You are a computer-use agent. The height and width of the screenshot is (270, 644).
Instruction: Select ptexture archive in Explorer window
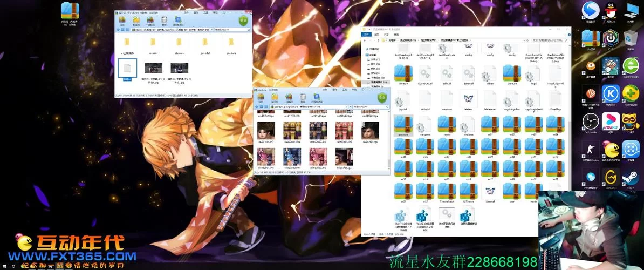point(403,125)
